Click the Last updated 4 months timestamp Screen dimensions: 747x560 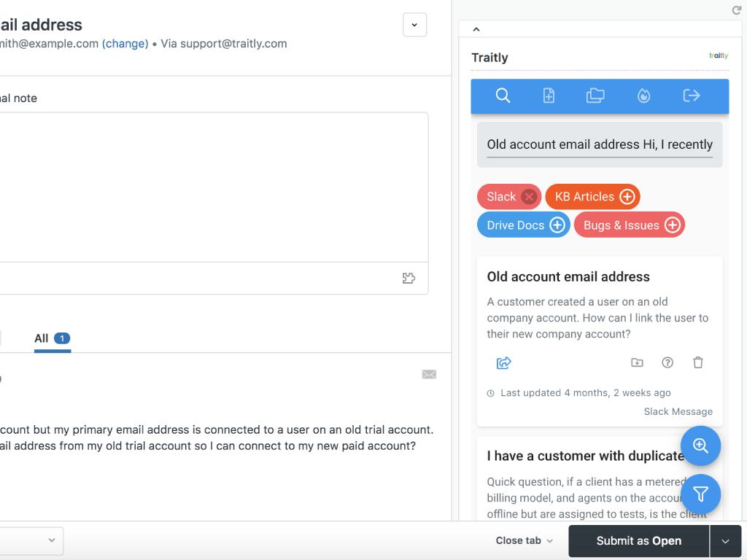pos(585,393)
